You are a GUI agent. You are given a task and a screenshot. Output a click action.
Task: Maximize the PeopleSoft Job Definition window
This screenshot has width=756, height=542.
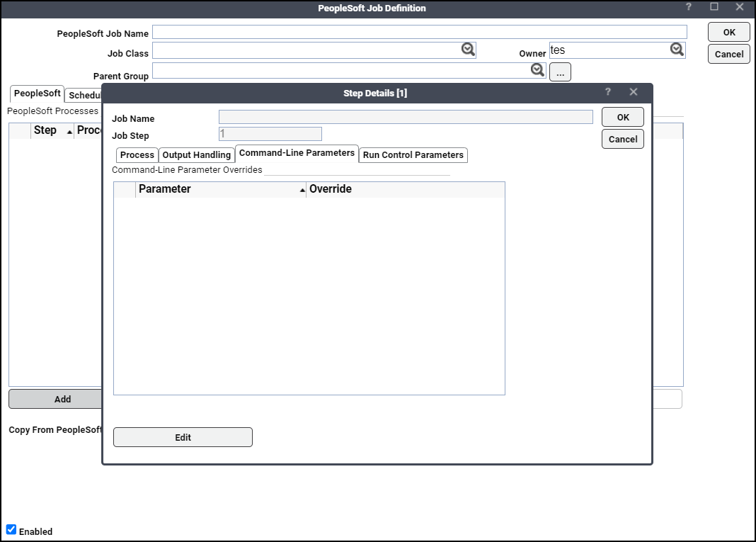point(714,7)
